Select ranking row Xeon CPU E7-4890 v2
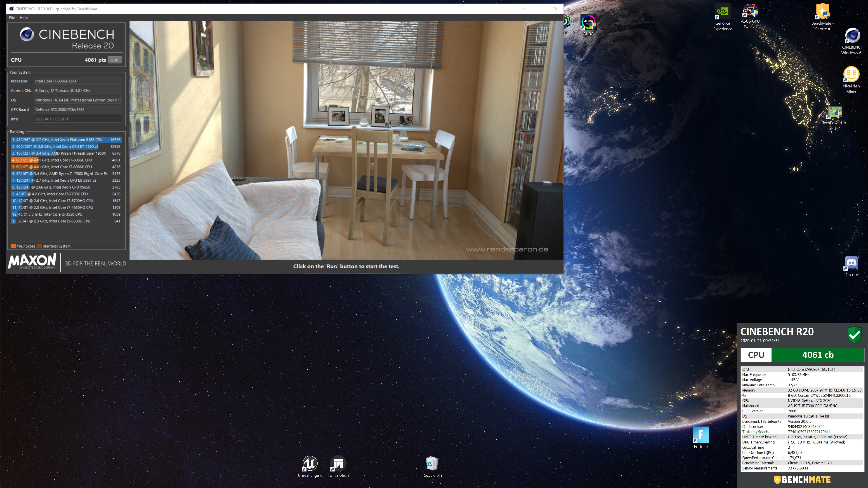The height and width of the screenshot is (488, 868). (66, 146)
